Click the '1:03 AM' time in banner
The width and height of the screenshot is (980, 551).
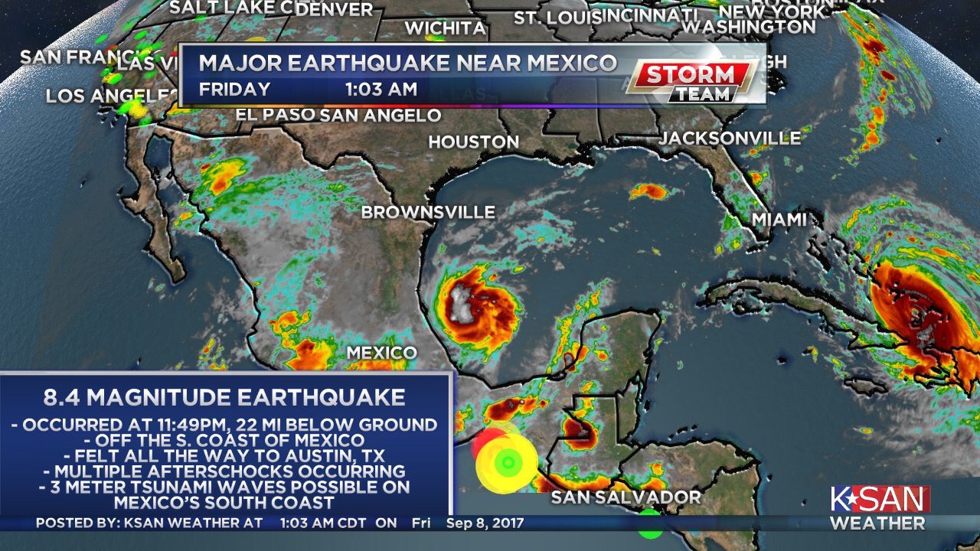(x=381, y=89)
